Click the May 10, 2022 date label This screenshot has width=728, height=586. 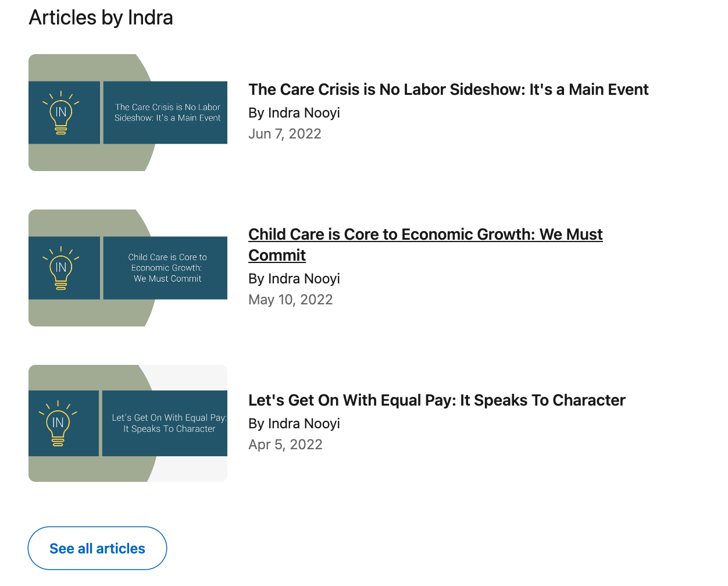pyautogui.click(x=290, y=300)
